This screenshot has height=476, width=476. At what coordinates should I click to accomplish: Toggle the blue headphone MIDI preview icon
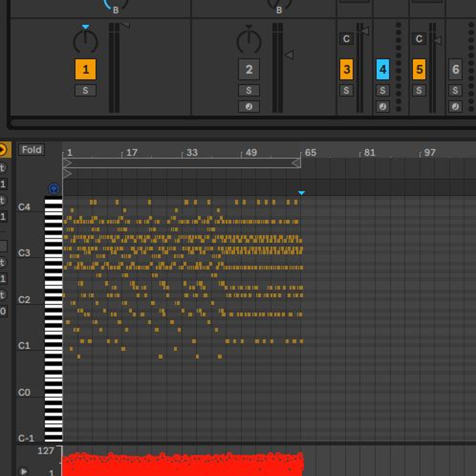coord(54,189)
